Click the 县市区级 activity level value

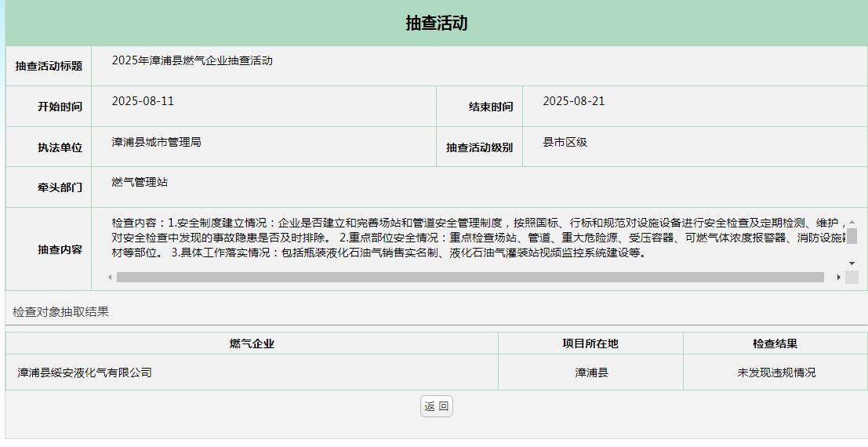(565, 142)
